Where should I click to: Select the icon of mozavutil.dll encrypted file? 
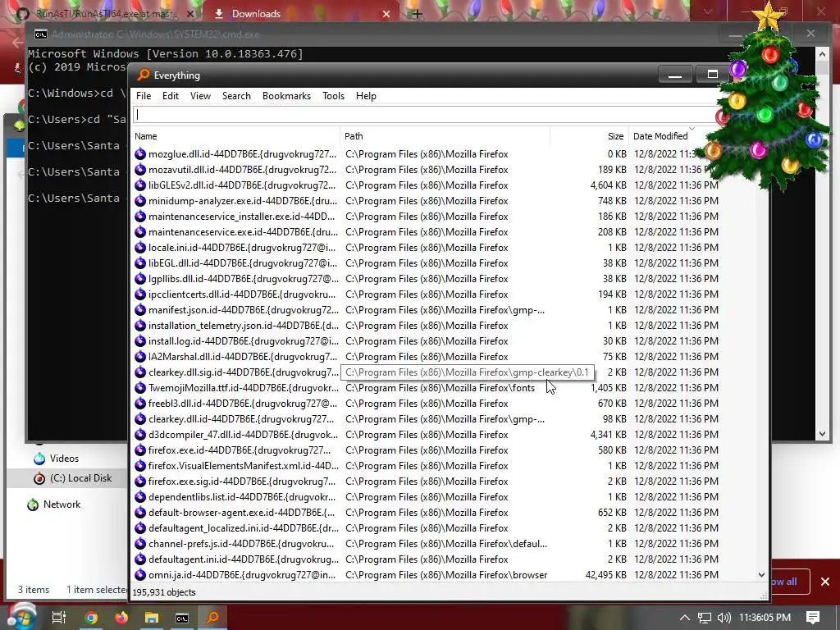pyautogui.click(x=139, y=170)
